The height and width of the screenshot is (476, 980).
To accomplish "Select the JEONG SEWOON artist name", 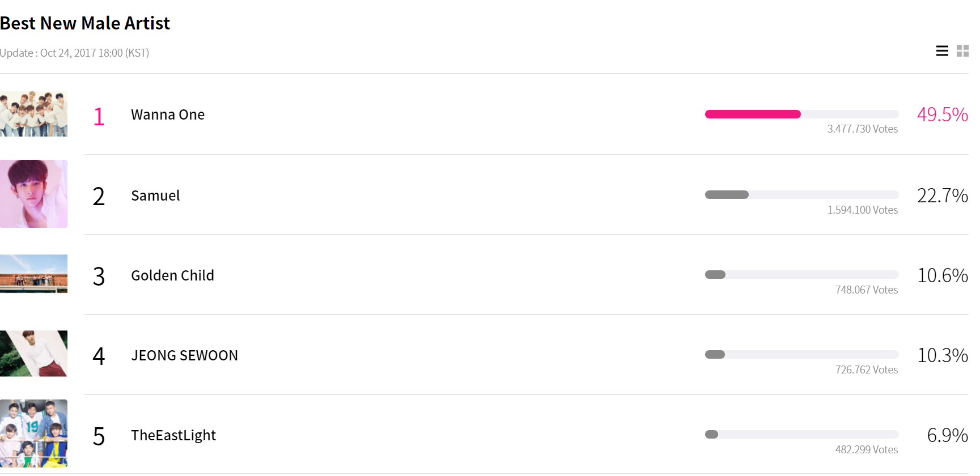I will click(184, 356).
